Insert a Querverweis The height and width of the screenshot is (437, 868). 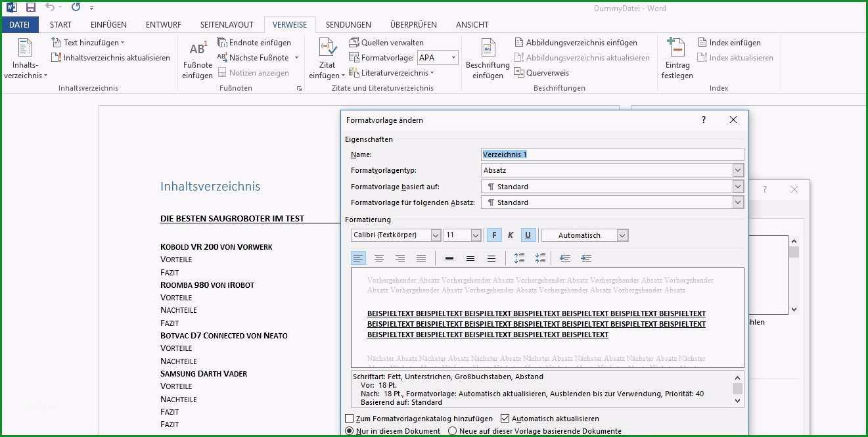click(x=542, y=73)
